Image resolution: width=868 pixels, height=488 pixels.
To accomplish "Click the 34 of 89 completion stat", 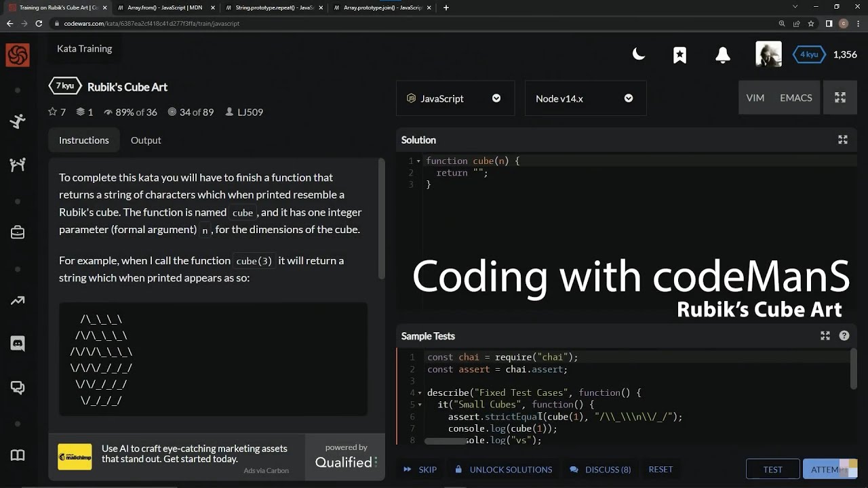I will (191, 112).
